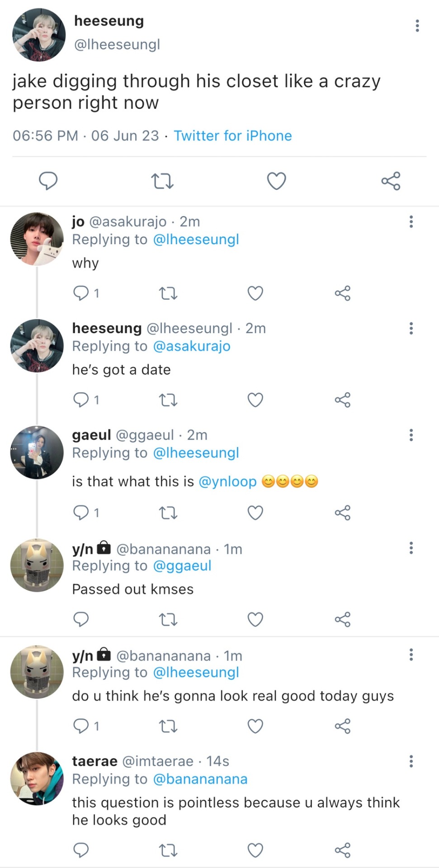Share heeseung's main tweet
This screenshot has height=868, width=439.
point(391,181)
